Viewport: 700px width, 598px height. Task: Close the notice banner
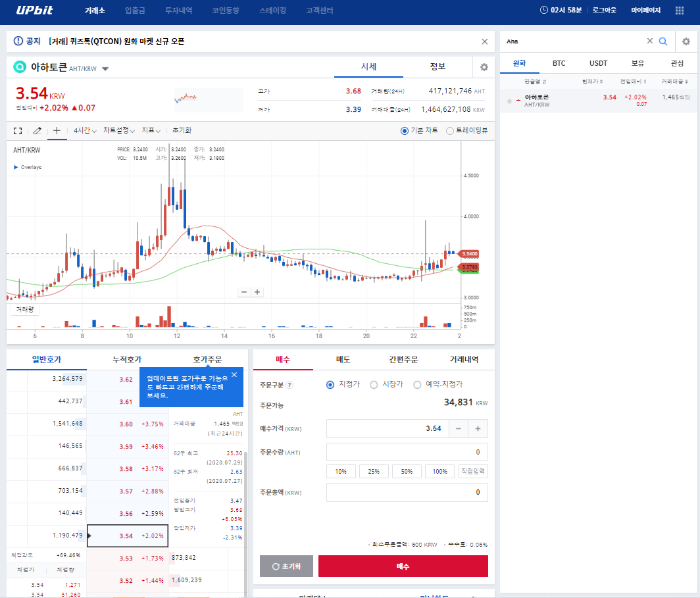484,41
